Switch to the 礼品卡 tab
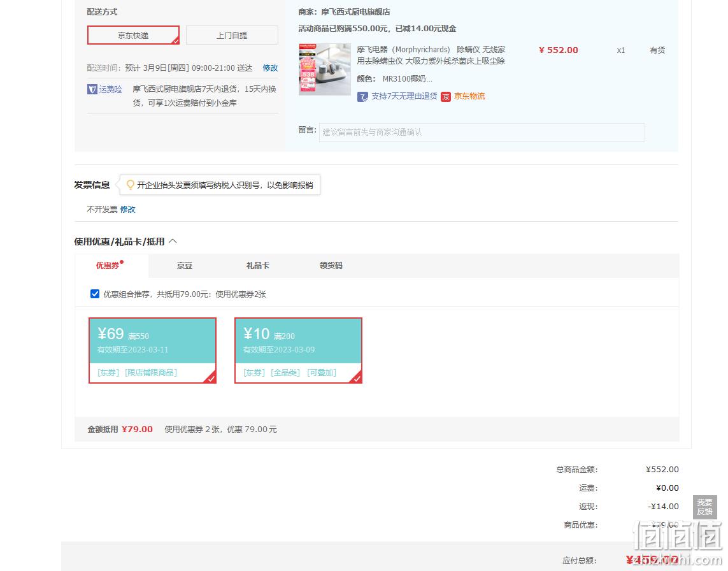The height and width of the screenshot is (571, 728). coord(258,266)
